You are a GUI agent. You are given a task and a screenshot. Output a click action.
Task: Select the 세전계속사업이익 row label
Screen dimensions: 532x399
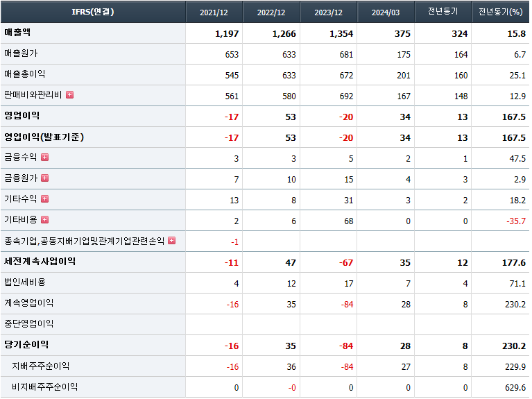(40, 261)
